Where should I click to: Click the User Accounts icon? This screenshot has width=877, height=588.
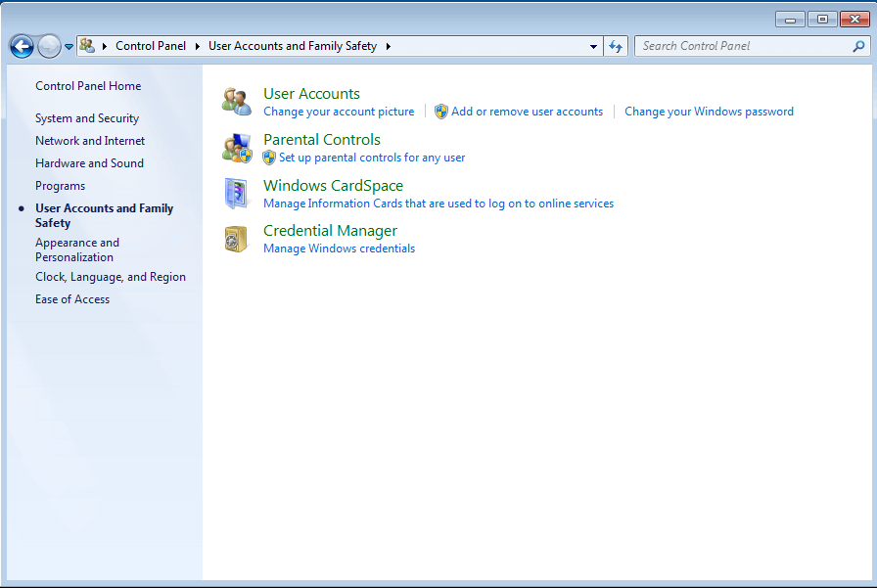pyautogui.click(x=237, y=102)
